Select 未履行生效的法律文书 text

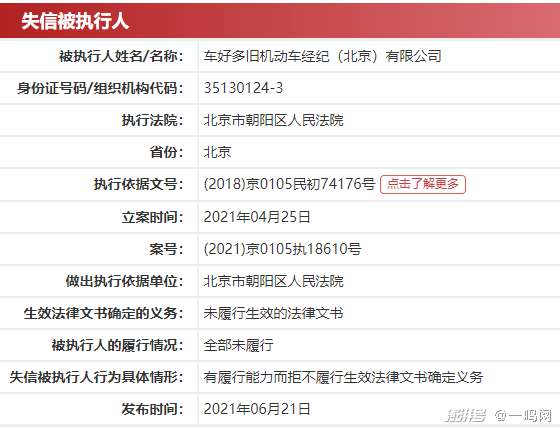(274, 313)
